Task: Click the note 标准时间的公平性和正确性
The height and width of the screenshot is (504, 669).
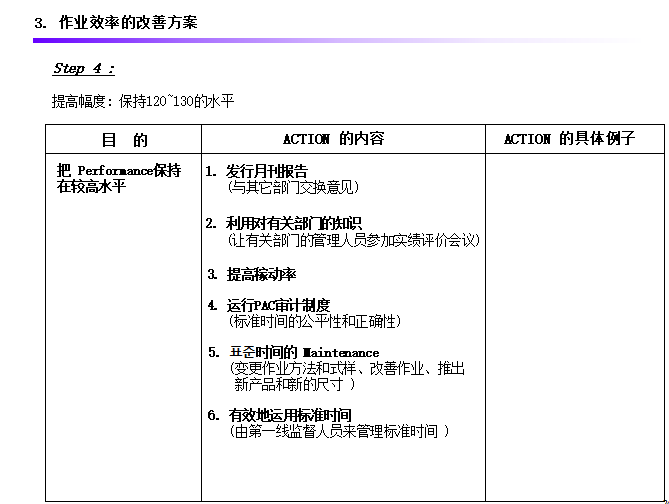Action: [315, 321]
